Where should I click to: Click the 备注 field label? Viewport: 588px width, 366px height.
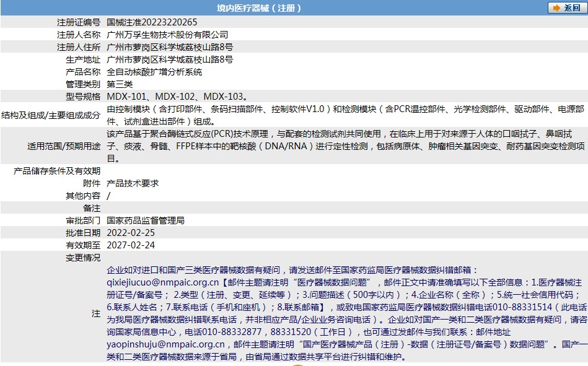tap(92, 208)
